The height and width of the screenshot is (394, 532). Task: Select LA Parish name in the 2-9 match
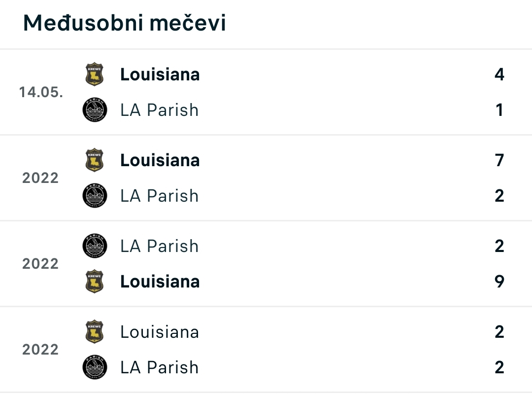pos(160,246)
